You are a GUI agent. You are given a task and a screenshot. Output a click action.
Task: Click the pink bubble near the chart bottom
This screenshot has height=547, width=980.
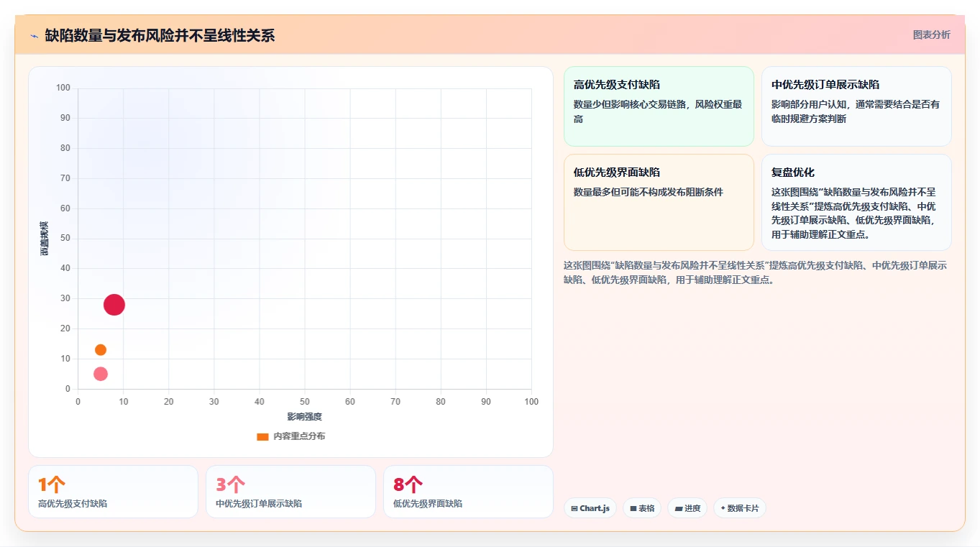tap(101, 374)
